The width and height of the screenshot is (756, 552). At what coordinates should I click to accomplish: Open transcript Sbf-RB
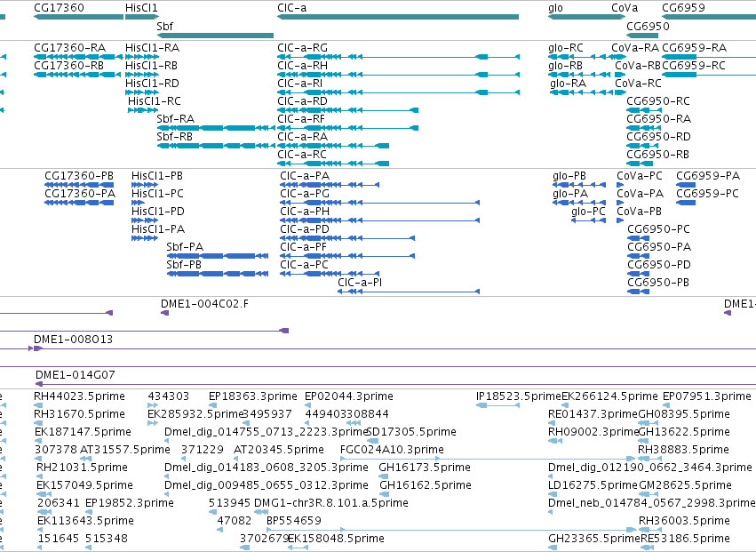click(x=174, y=137)
